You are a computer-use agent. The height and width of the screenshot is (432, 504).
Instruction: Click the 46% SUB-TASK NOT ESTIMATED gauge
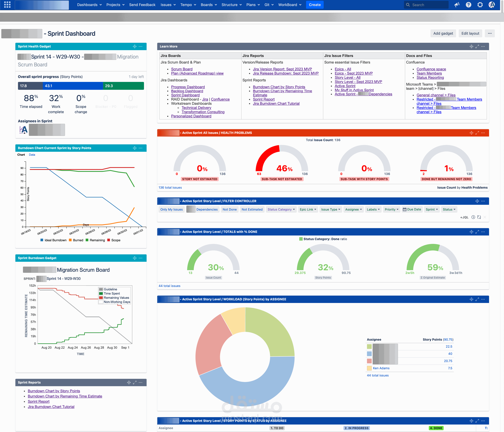[282, 163]
